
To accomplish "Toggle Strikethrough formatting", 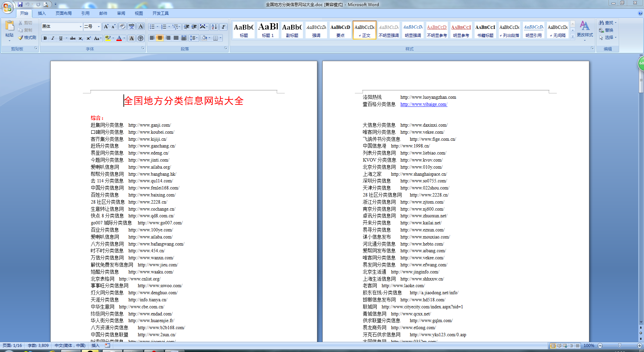I will coord(72,38).
